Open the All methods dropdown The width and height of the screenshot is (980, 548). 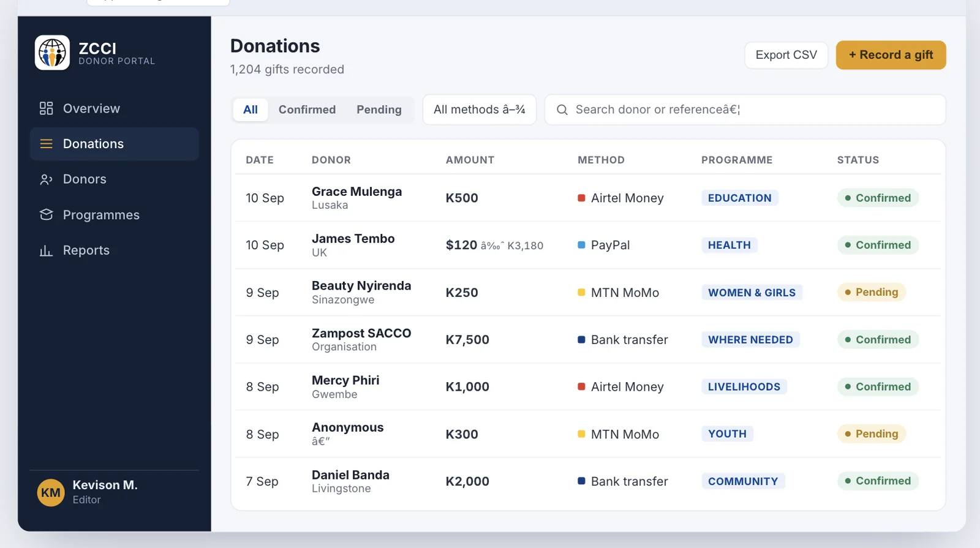(x=480, y=110)
